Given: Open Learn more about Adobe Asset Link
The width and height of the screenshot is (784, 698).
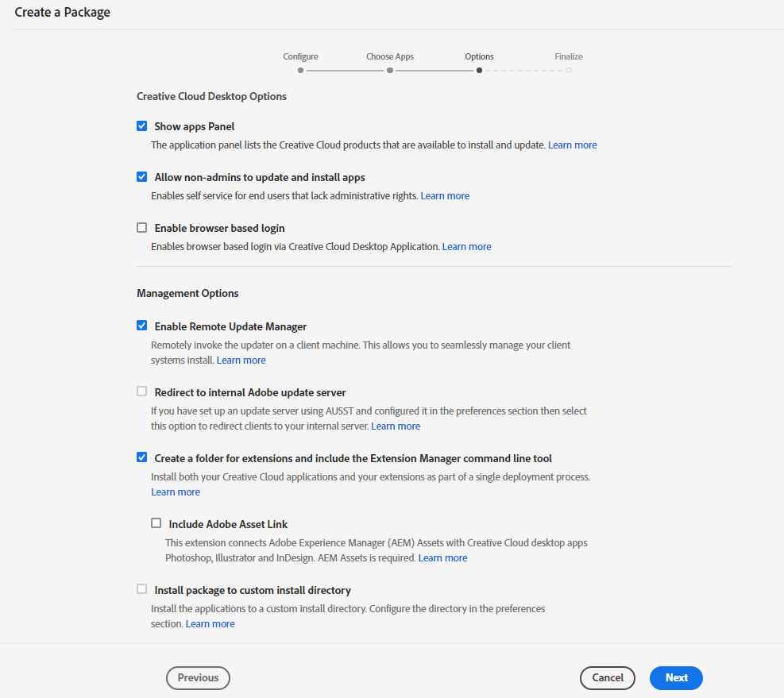Looking at the screenshot, I should point(442,558).
